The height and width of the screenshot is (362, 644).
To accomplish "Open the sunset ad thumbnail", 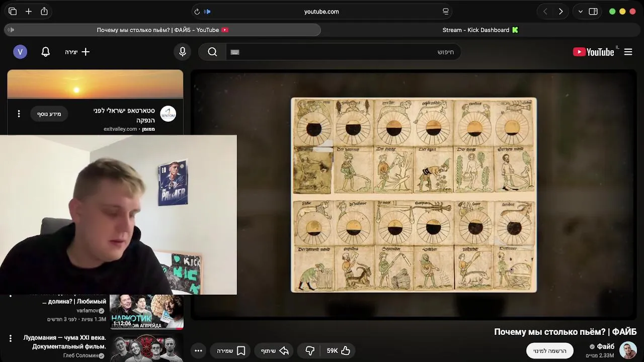I will [95, 84].
